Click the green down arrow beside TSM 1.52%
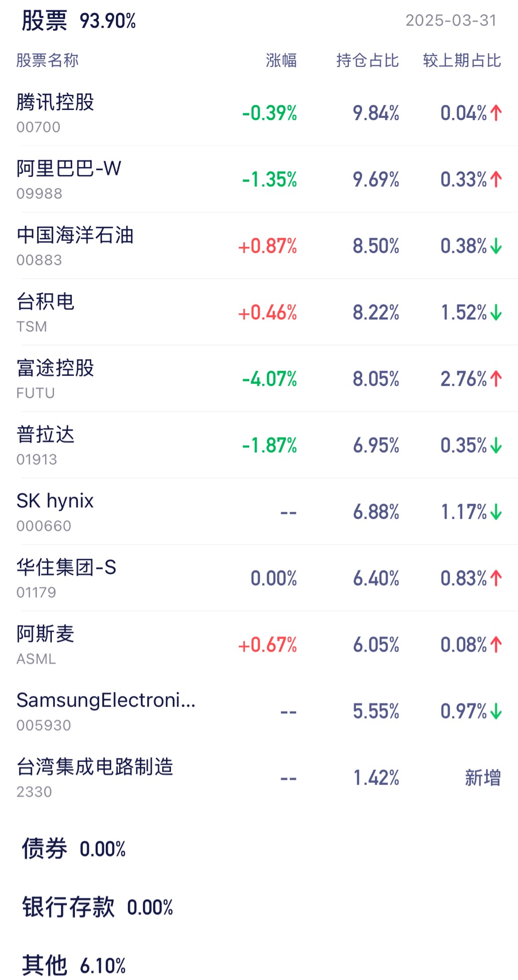Screen dimensions: 518x980 point(496,312)
